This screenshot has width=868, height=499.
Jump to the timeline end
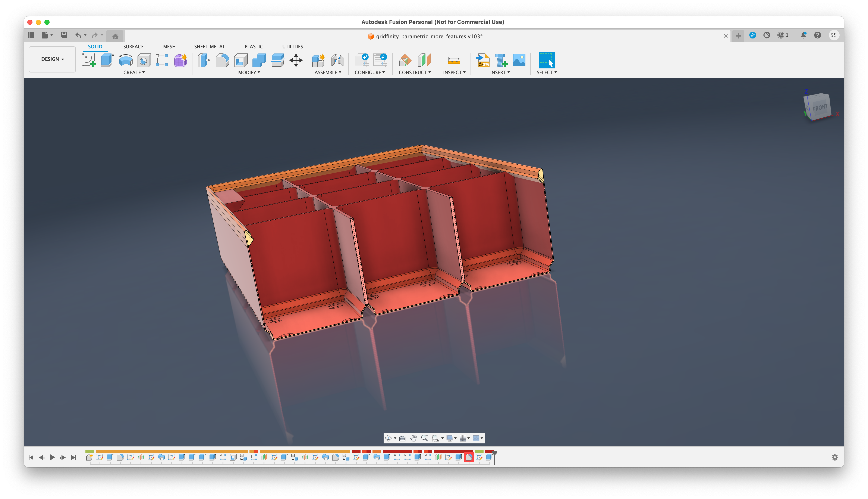(x=74, y=457)
